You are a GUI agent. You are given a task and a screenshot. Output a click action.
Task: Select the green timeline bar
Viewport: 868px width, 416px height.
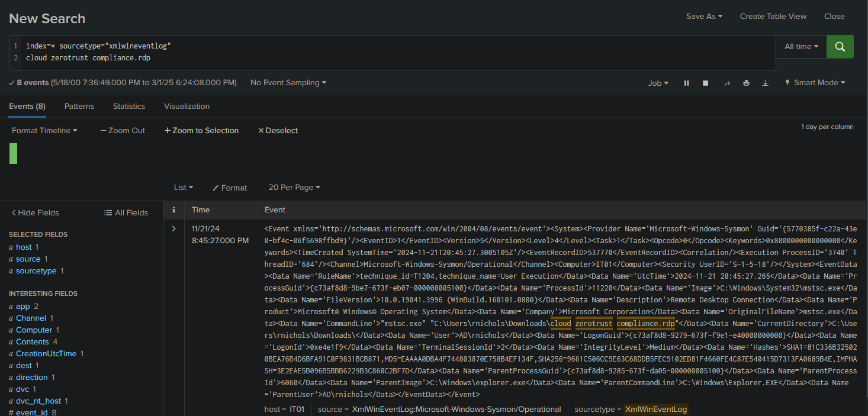point(13,153)
